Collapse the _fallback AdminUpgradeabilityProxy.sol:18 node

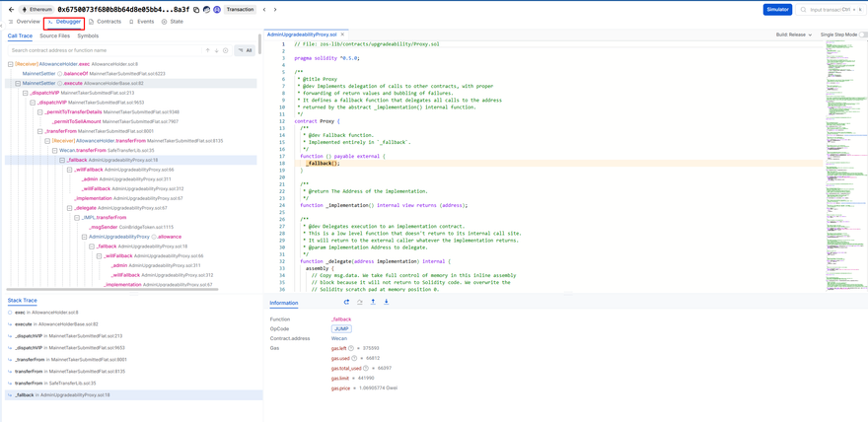62,160
